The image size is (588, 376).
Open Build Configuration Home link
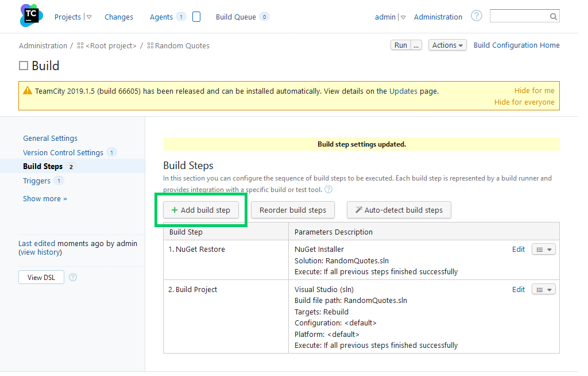coord(516,45)
